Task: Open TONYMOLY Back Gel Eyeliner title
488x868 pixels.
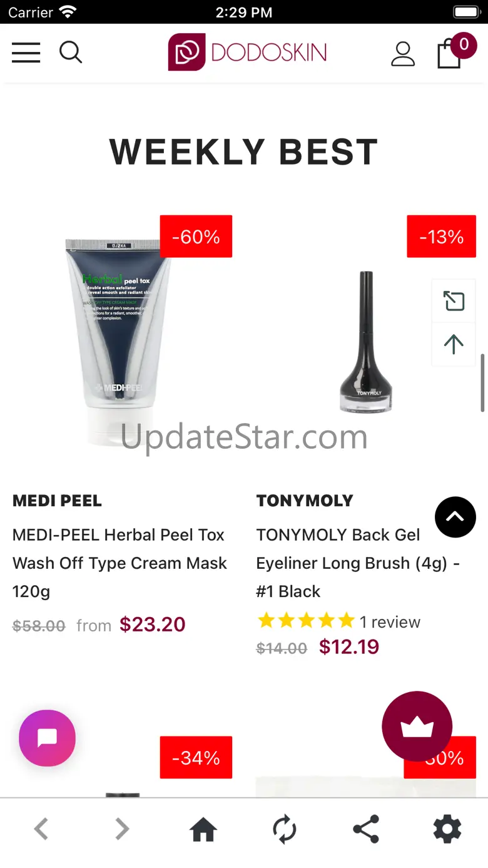Action: (x=357, y=563)
